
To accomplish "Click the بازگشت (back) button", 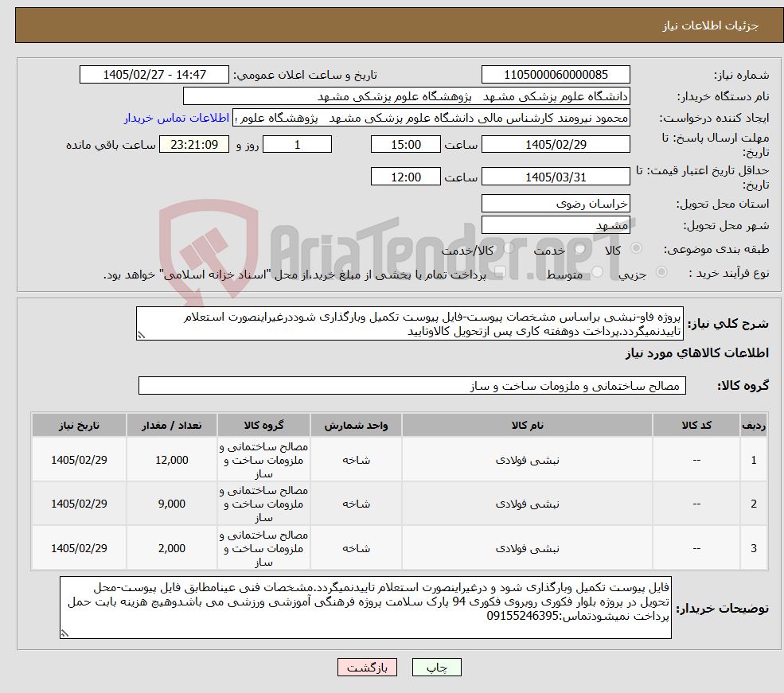I will (x=367, y=667).
